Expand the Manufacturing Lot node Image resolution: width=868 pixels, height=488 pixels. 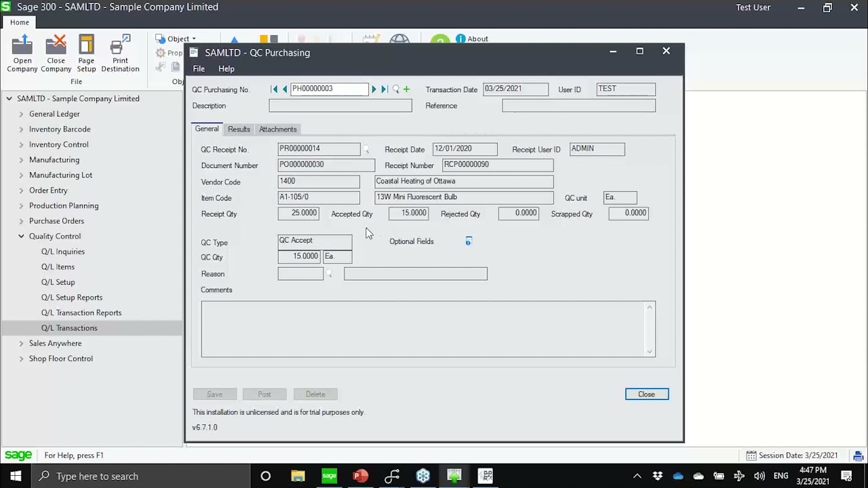tap(21, 175)
